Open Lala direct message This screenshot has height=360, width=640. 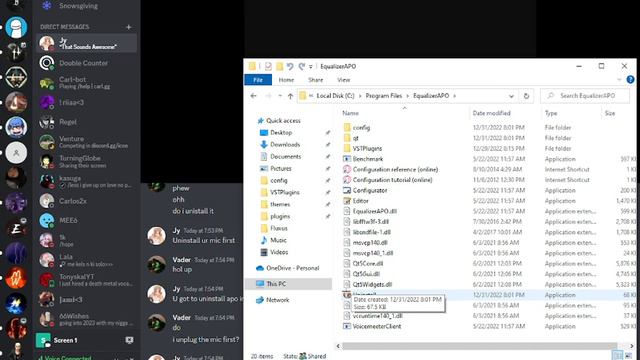pyautogui.click(x=87, y=260)
